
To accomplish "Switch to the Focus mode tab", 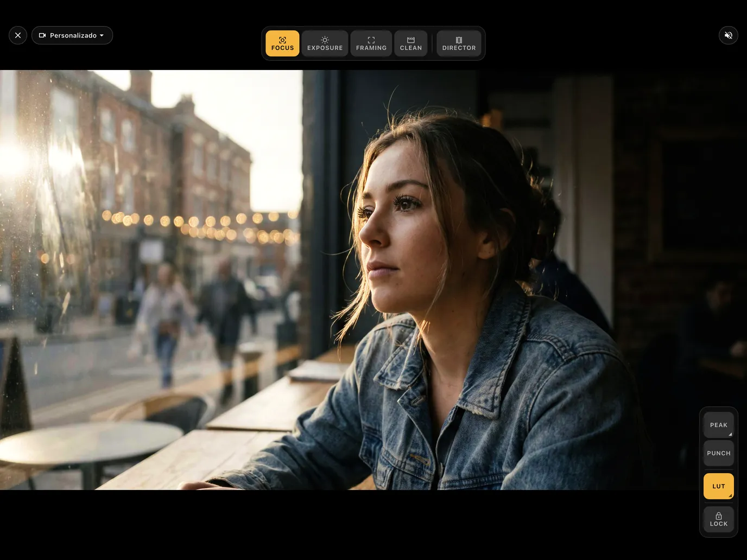I will tap(282, 43).
